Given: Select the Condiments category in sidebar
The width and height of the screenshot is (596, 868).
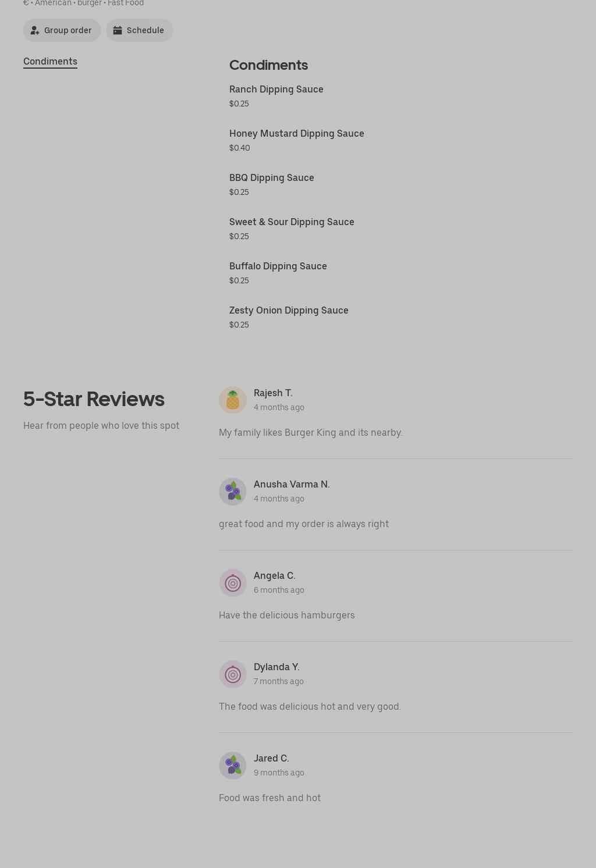Looking at the screenshot, I should [50, 61].
